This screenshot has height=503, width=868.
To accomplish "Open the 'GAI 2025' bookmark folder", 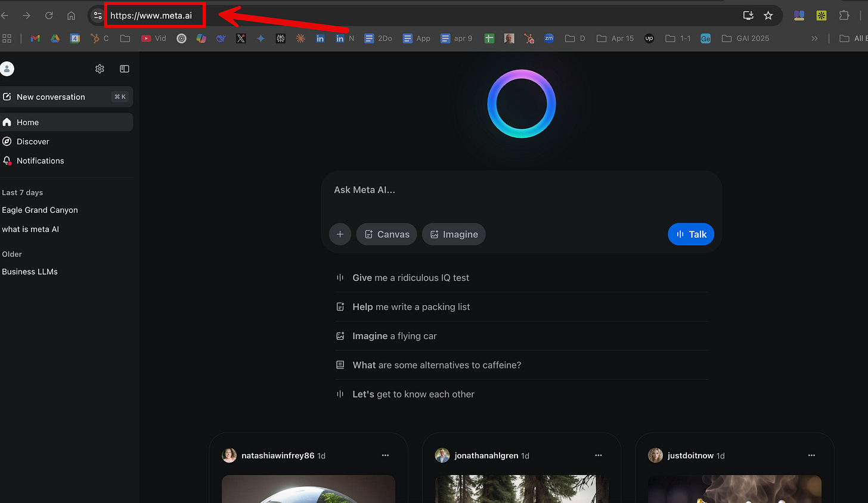I will tap(745, 38).
